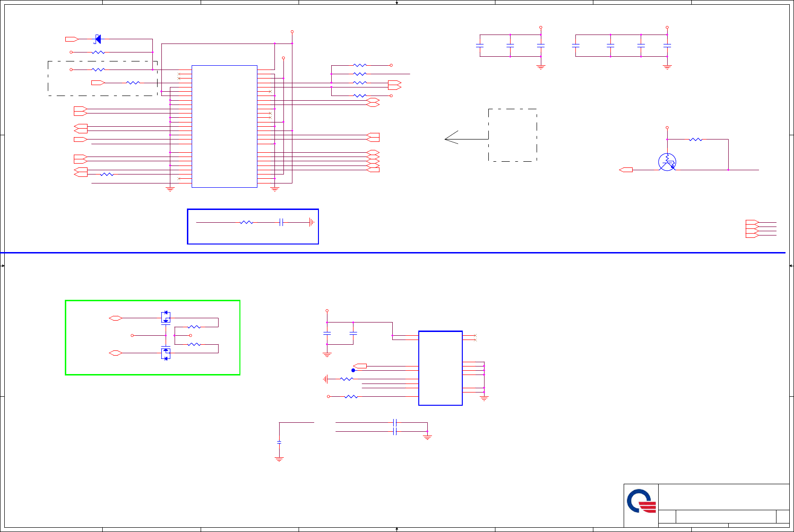Image resolution: width=794 pixels, height=532 pixels.
Task: Click the empty title block field beside logo
Action: 724,497
